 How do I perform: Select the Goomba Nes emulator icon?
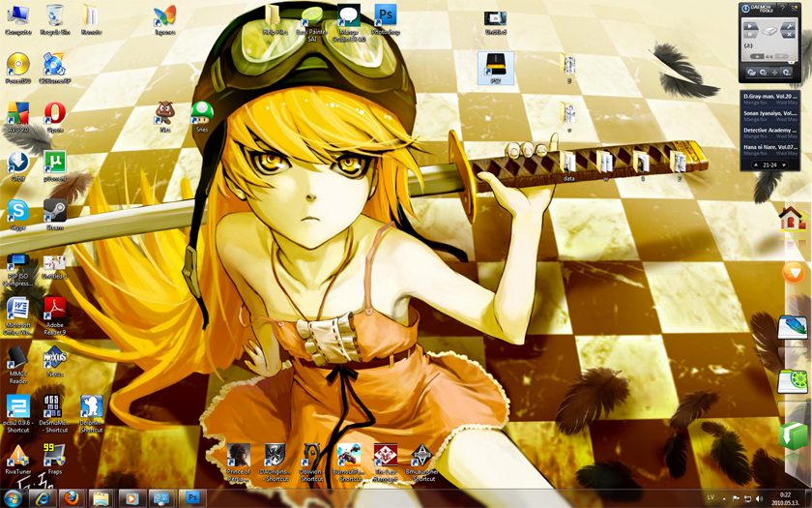point(164,116)
